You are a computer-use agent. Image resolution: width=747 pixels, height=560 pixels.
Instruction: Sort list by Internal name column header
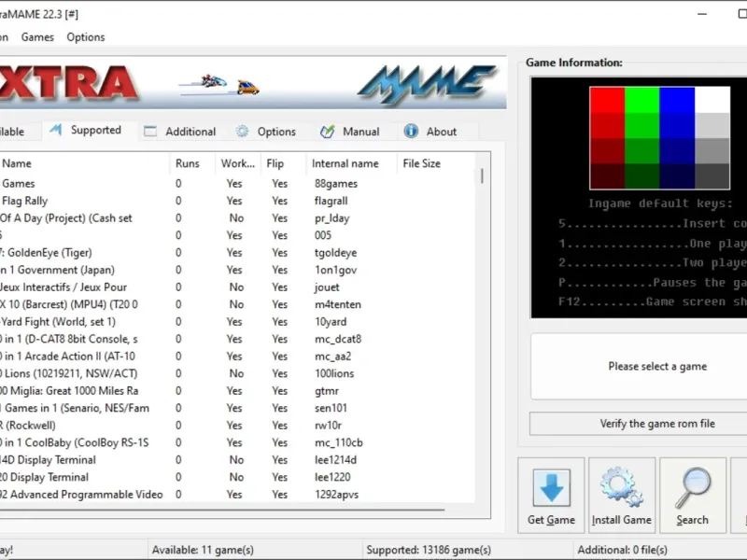point(352,163)
